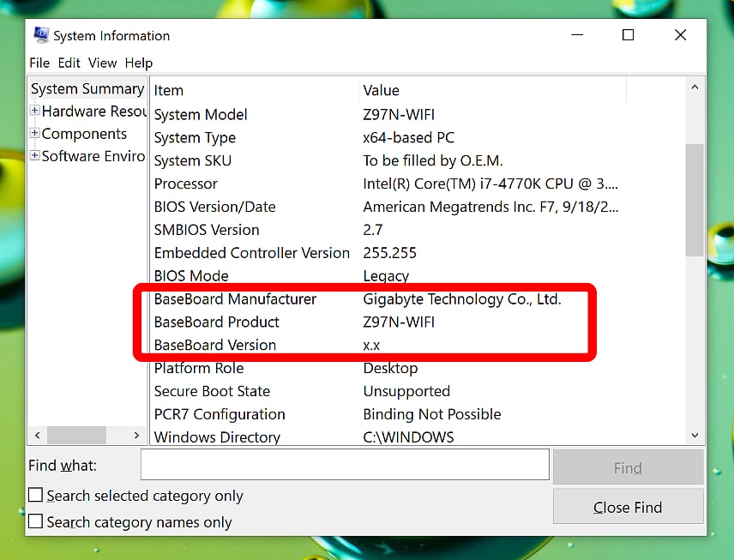This screenshot has width=734, height=560.
Task: Open the File menu
Action: 39,63
